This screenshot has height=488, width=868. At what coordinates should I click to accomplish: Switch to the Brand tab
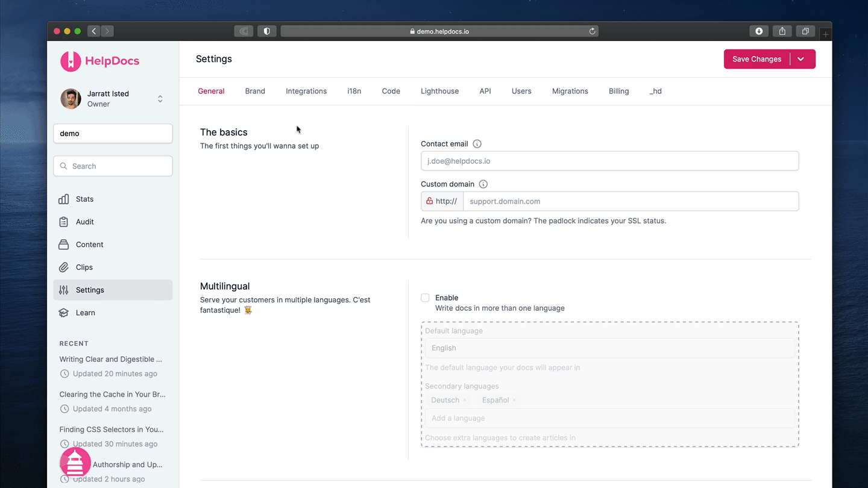255,92
